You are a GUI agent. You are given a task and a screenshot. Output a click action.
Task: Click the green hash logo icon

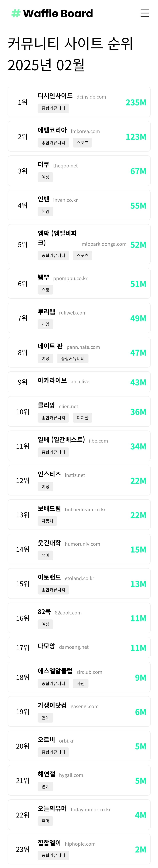(x=16, y=13)
